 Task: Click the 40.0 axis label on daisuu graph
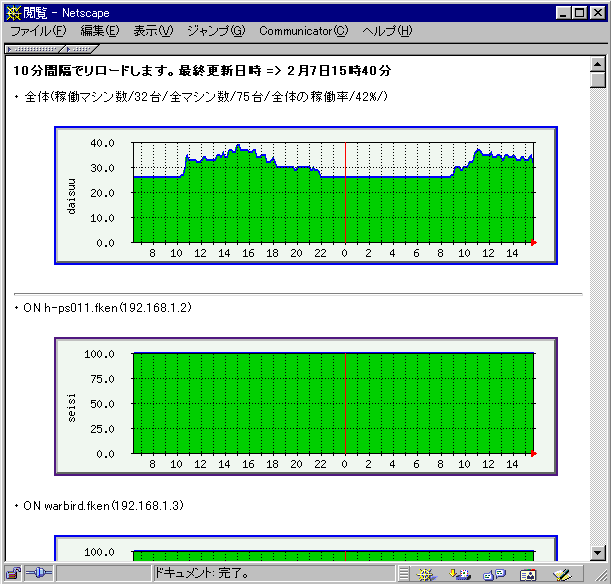[102, 143]
